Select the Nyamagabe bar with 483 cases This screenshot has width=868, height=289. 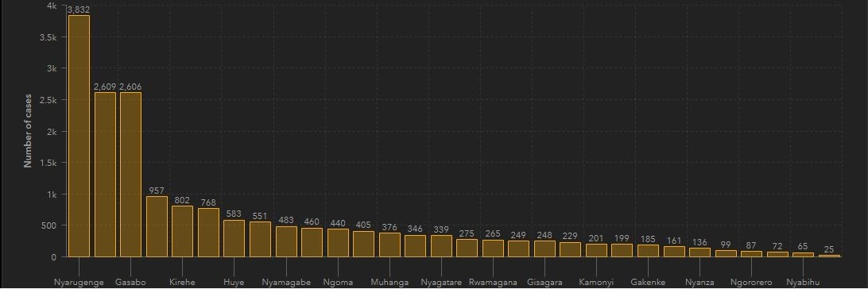(286, 241)
